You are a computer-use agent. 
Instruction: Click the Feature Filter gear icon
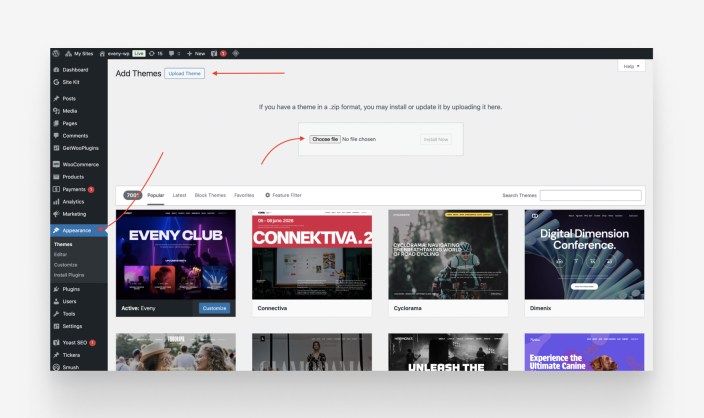[x=268, y=195]
